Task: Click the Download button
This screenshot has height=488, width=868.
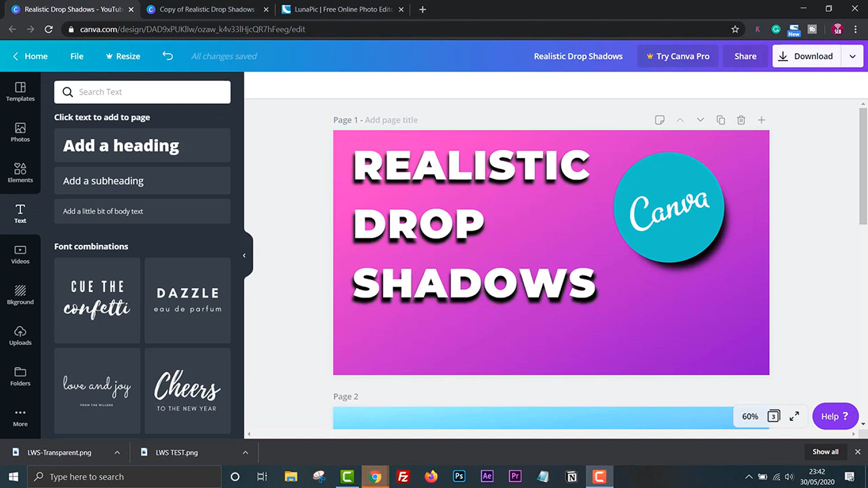Action: coord(807,56)
